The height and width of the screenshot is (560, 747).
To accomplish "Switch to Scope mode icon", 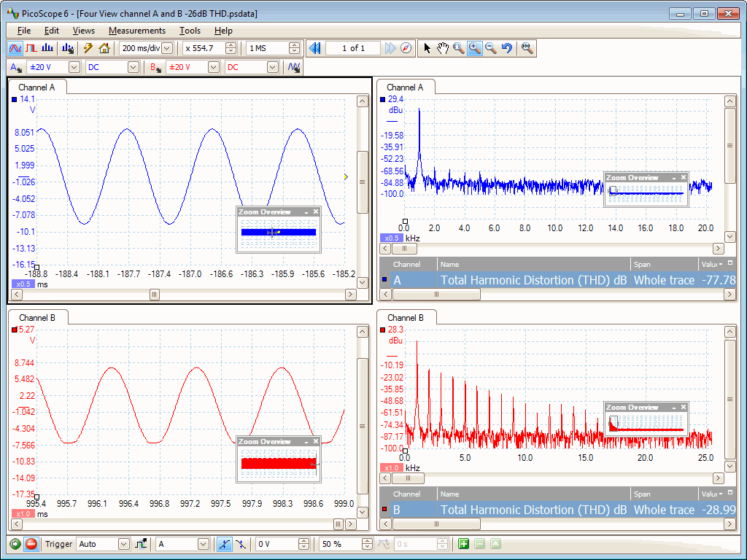I will [15, 48].
